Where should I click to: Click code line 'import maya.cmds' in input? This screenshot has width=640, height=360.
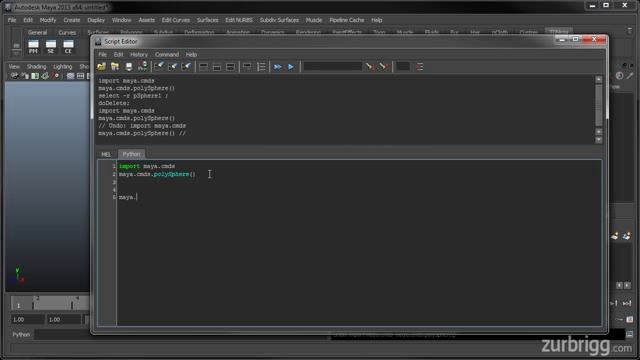(x=147, y=166)
